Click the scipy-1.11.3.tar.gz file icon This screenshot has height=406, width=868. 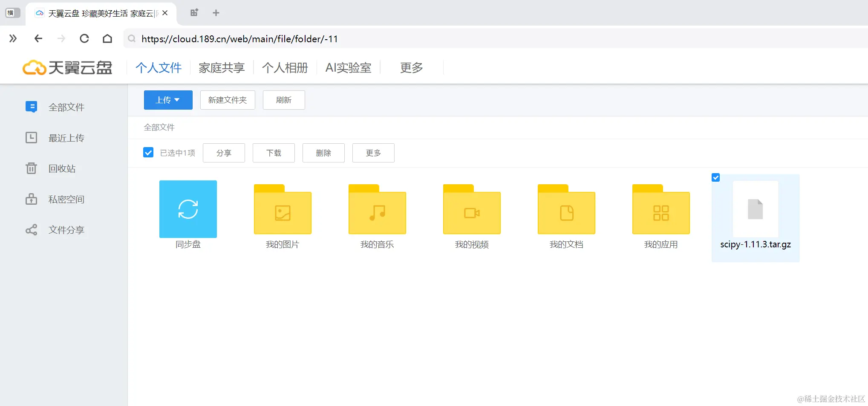pyautogui.click(x=756, y=209)
